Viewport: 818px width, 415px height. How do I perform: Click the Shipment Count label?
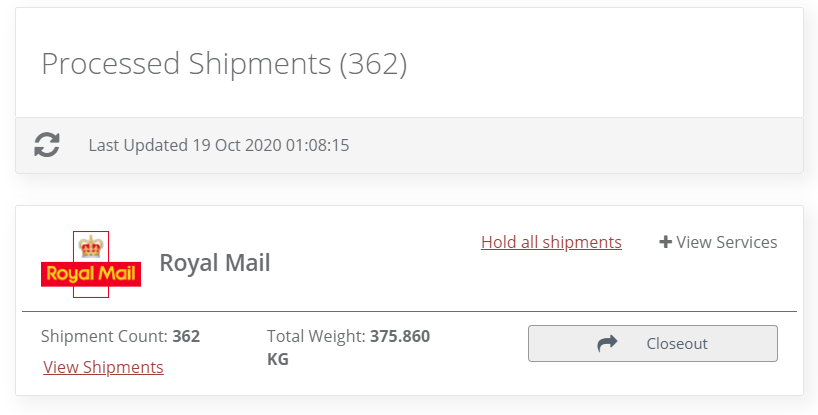click(x=104, y=336)
